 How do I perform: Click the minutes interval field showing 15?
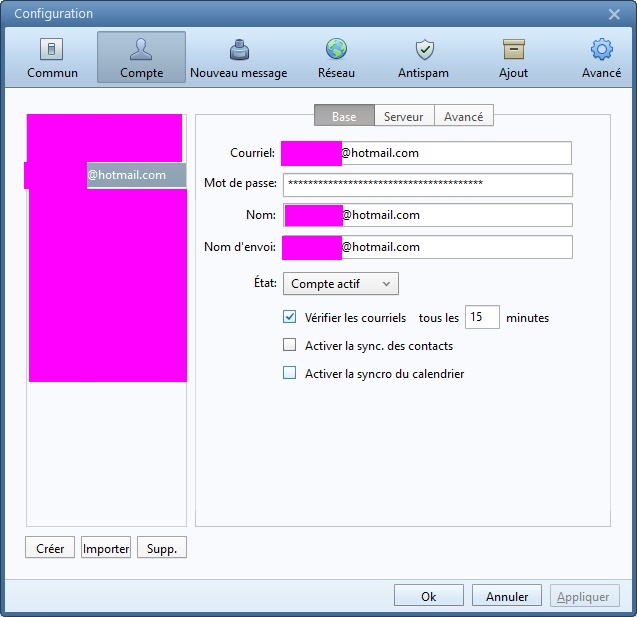482,317
